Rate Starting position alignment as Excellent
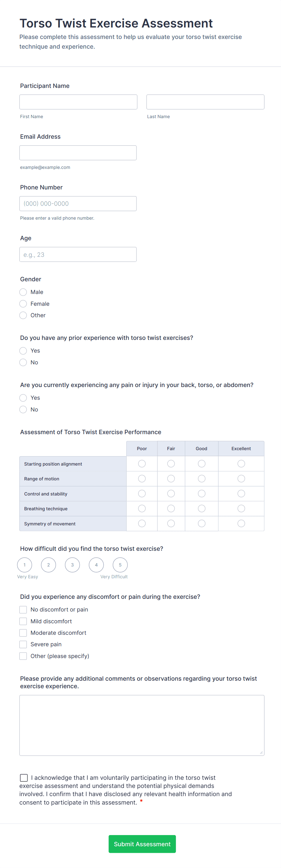 pyautogui.click(x=241, y=464)
